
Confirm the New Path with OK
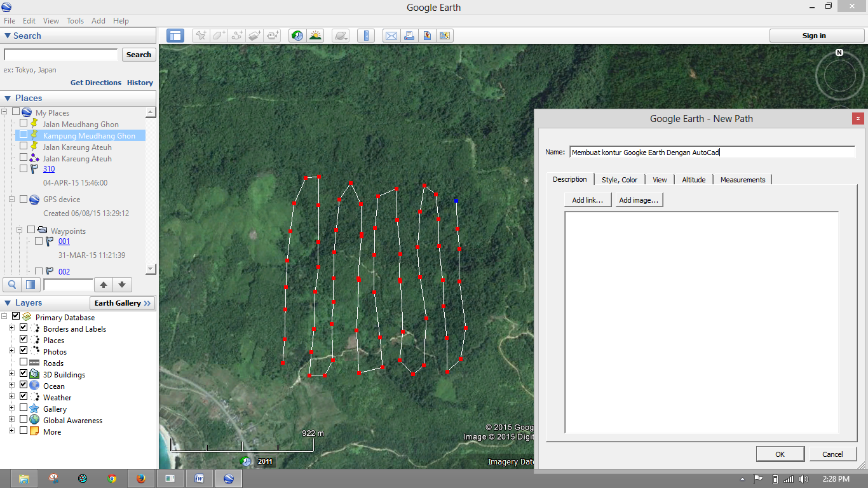(780, 454)
